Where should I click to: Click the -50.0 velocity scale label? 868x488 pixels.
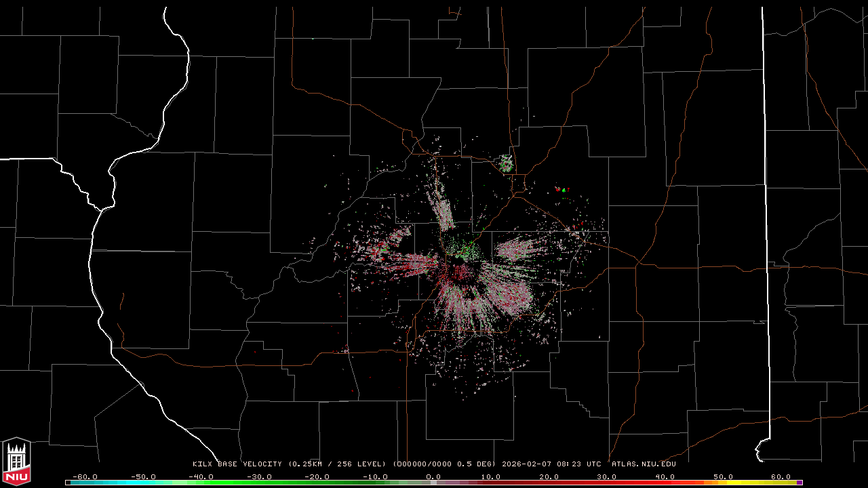pos(142,476)
